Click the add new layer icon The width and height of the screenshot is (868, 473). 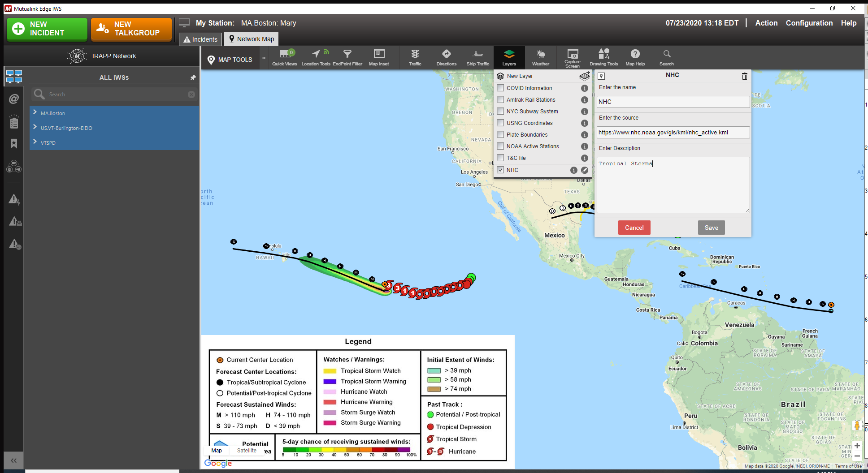tap(585, 75)
